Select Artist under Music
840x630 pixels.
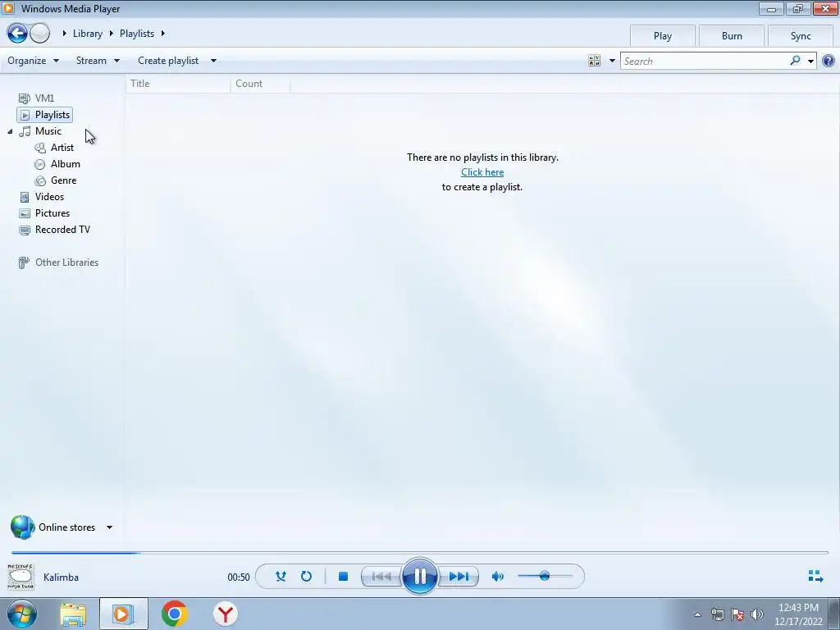coord(54,148)
